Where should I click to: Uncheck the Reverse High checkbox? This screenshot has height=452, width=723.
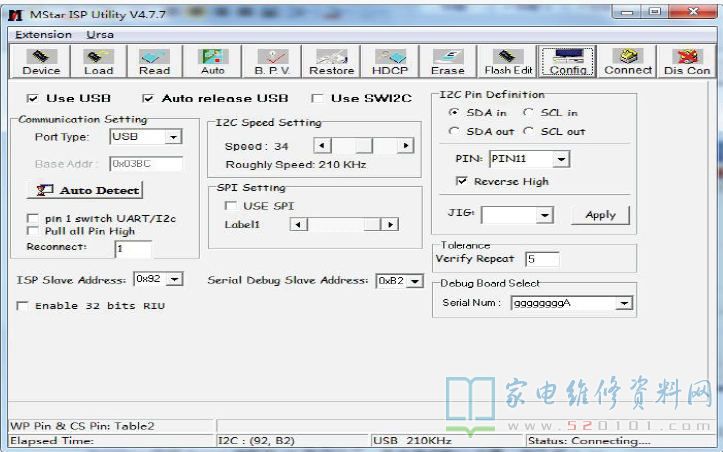coord(461,181)
